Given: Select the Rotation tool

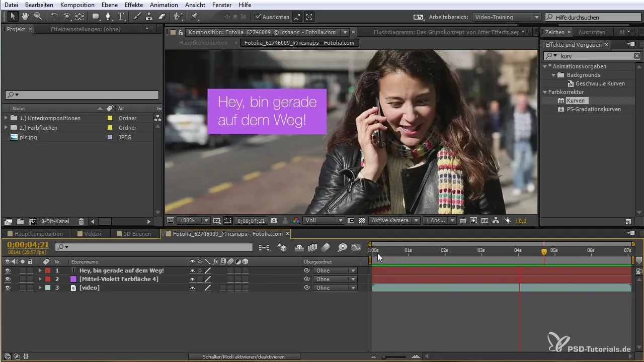Looking at the screenshot, I should [x=54, y=17].
